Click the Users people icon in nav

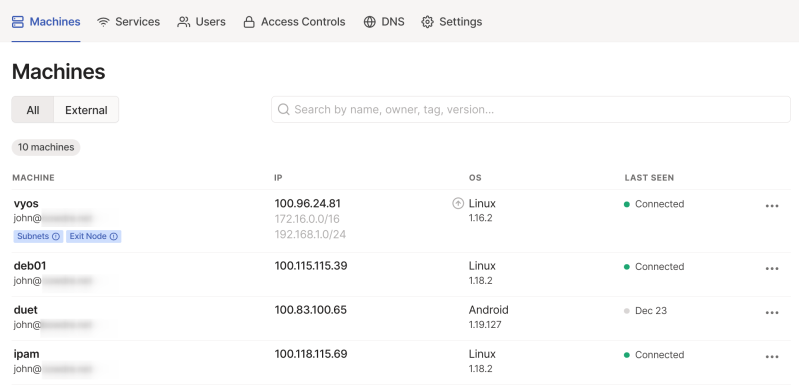(x=183, y=22)
